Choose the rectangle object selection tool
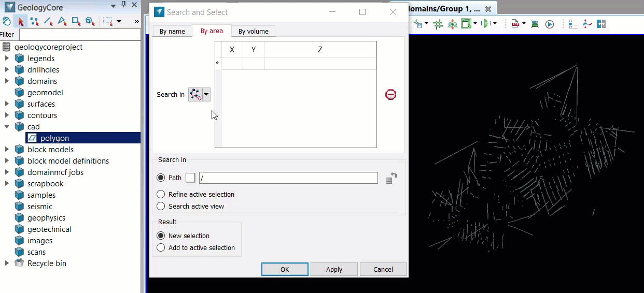The image size is (644, 293). coord(76,21)
